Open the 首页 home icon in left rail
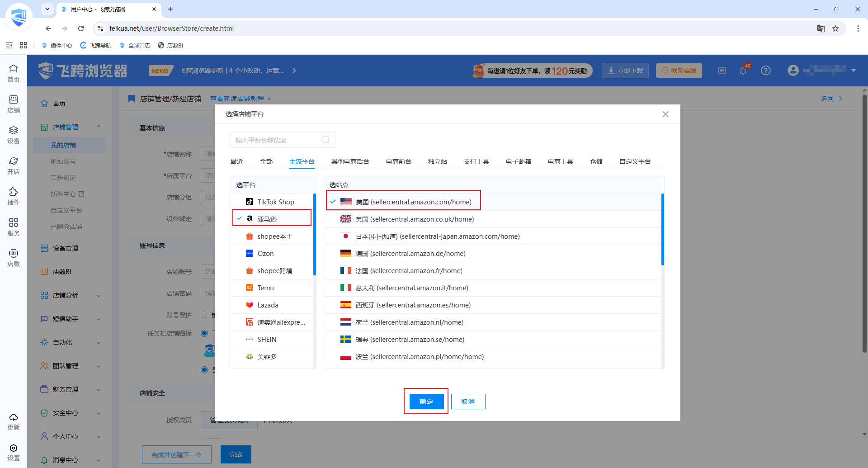 (14, 73)
